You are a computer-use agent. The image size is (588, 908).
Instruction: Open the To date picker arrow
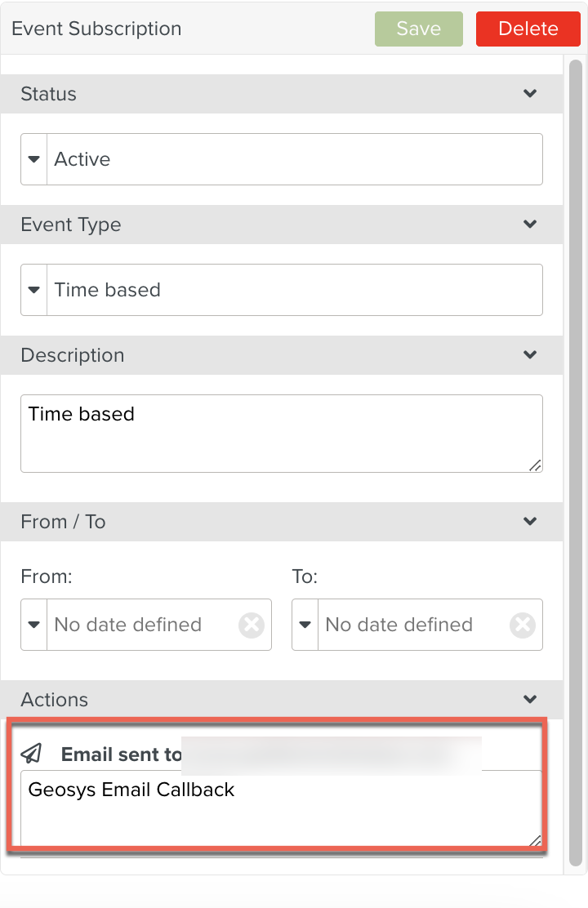click(x=305, y=625)
